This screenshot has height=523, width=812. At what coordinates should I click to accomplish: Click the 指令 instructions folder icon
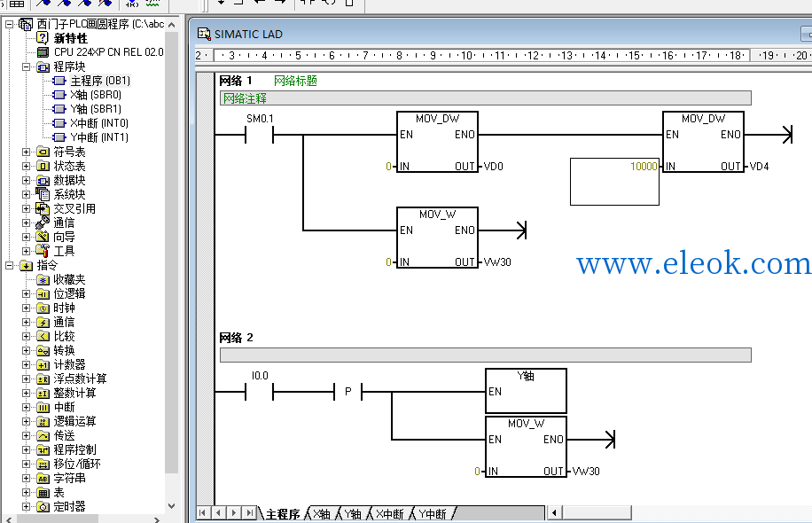point(26,266)
